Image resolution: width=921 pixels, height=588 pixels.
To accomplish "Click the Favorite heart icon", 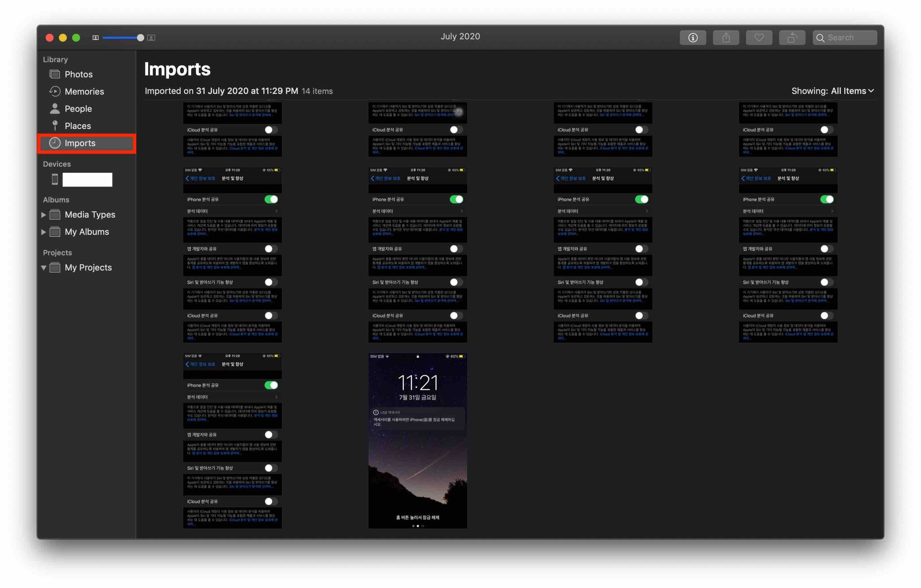I will pos(759,37).
